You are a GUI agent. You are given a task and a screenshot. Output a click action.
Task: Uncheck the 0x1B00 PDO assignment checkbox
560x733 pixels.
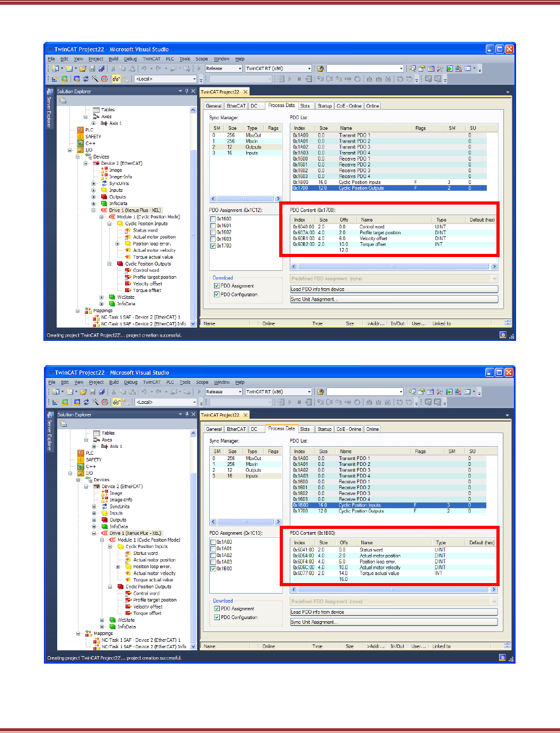213,569
